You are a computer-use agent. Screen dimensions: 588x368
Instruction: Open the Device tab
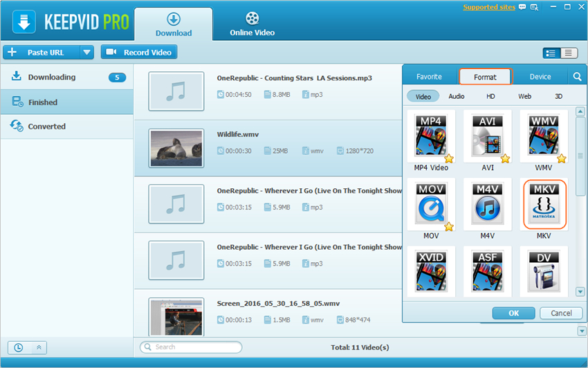tap(540, 77)
